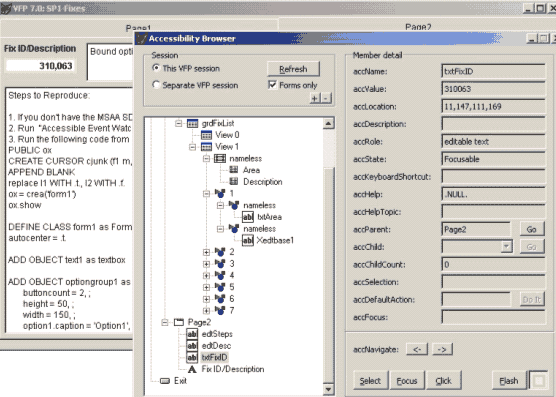The width and height of the screenshot is (556, 397).
Task: Collapse the nameless node above Area
Action: 206,158
